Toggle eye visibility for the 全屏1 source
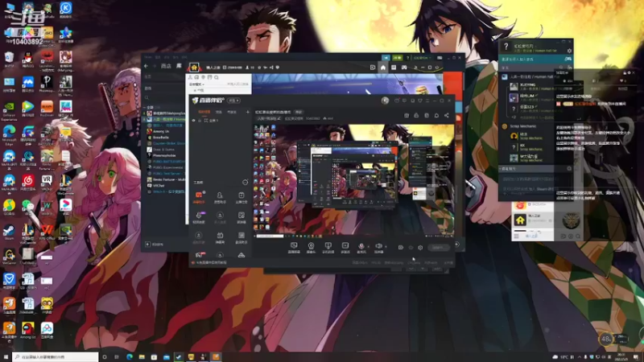The width and height of the screenshot is (644, 362). pos(194,121)
